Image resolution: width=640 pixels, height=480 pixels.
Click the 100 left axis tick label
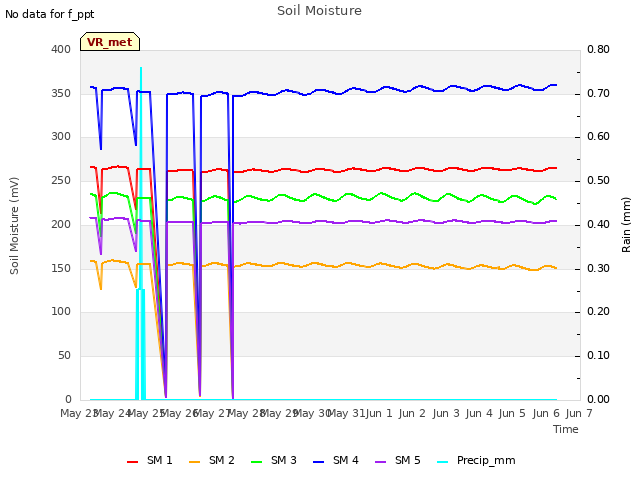(61, 312)
